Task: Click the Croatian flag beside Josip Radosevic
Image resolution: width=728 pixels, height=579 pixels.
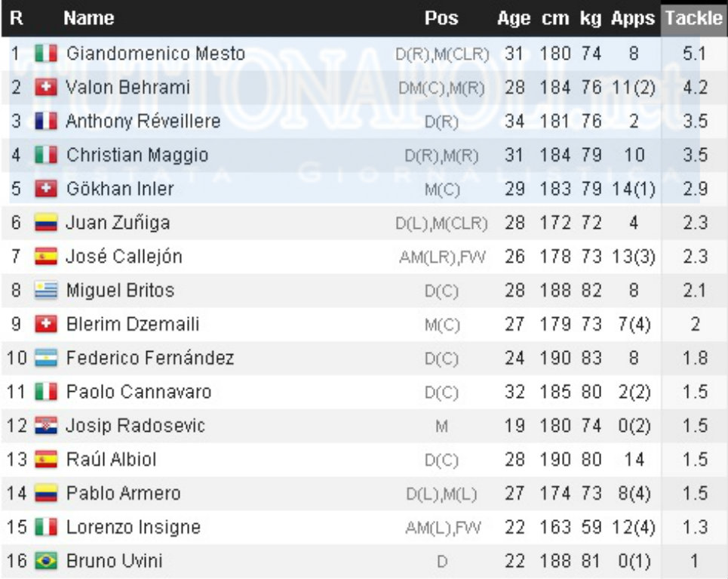Action: click(x=46, y=426)
